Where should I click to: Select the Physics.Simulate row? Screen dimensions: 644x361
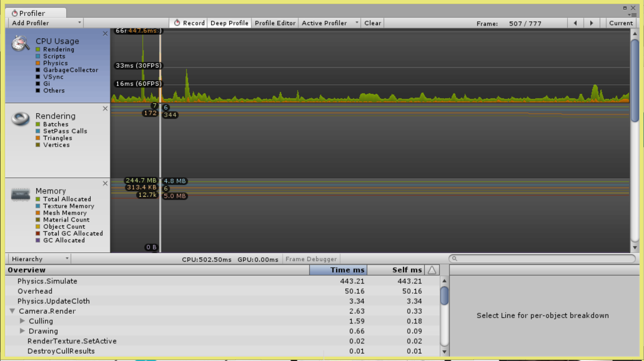(x=222, y=281)
